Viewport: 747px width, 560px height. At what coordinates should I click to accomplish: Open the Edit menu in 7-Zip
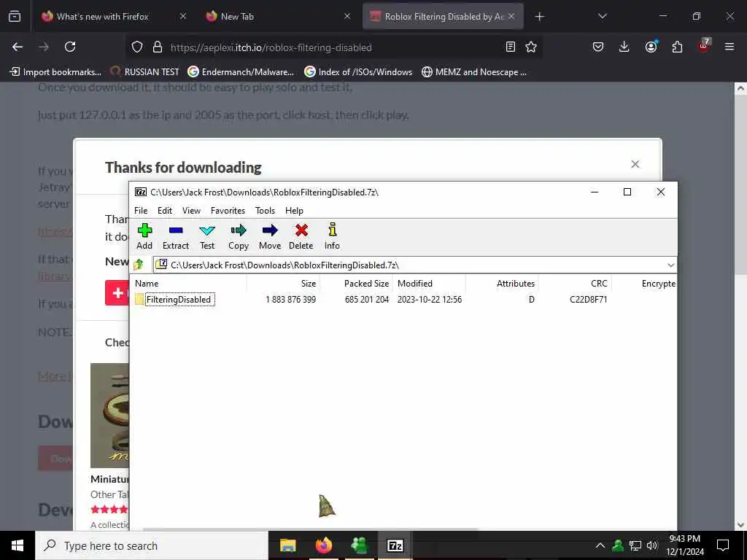pyautogui.click(x=165, y=211)
